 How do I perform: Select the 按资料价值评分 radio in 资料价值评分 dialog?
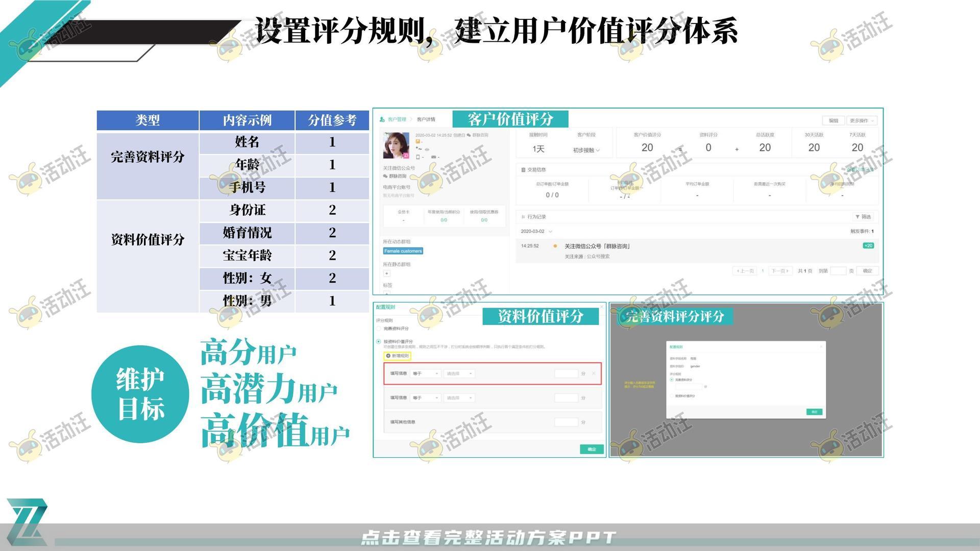point(379,341)
